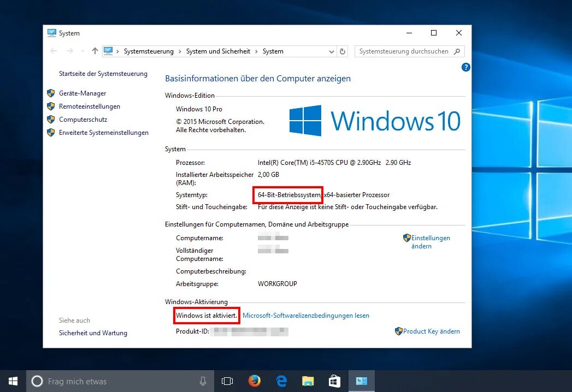Open Erweiterte Systemeinstellungen link
The width and height of the screenshot is (572, 392).
[x=104, y=133]
